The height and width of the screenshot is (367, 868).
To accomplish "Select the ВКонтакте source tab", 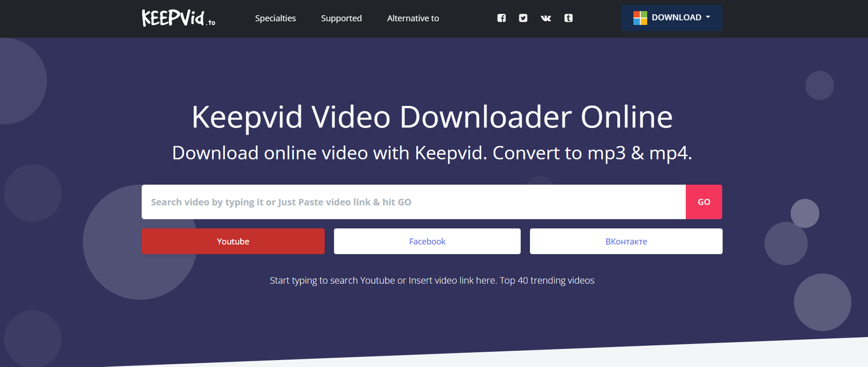I will pos(626,241).
